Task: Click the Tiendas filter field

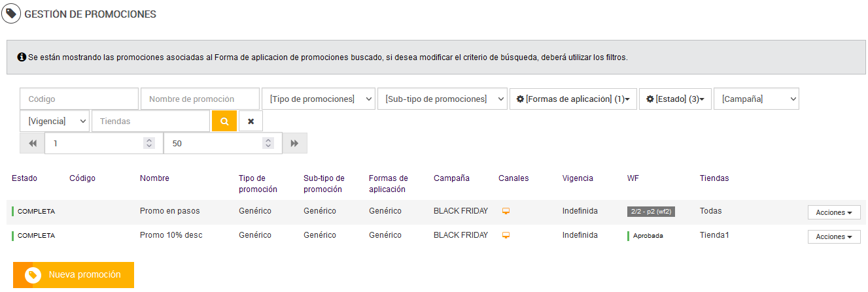Action: click(150, 121)
